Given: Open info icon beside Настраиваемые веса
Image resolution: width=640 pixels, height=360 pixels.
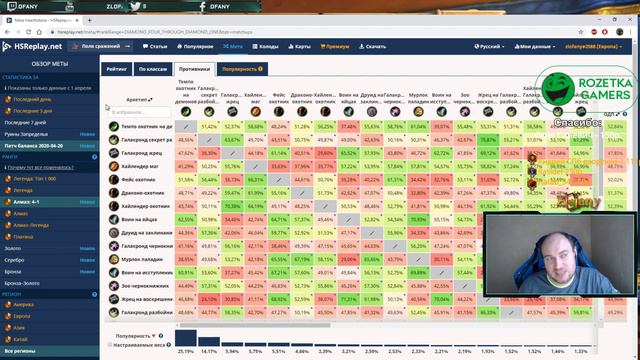Looking at the screenshot, I should click(169, 345).
